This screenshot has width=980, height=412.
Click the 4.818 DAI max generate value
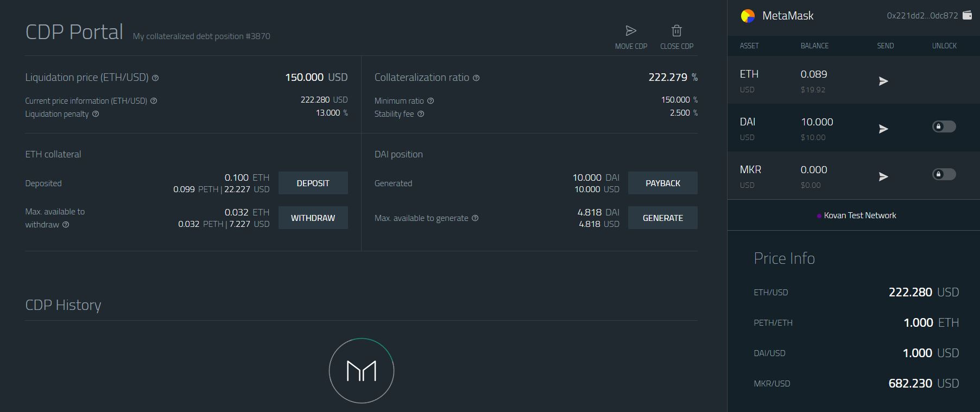(598, 212)
